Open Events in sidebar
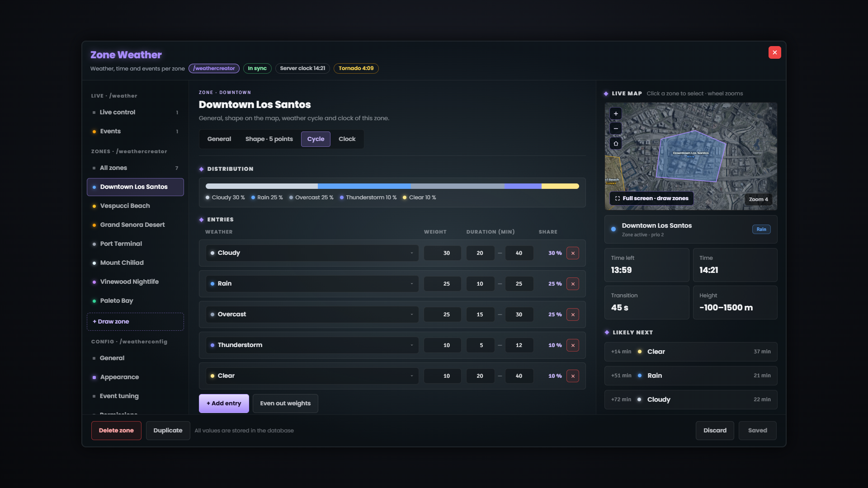The width and height of the screenshot is (868, 488). 135,131
